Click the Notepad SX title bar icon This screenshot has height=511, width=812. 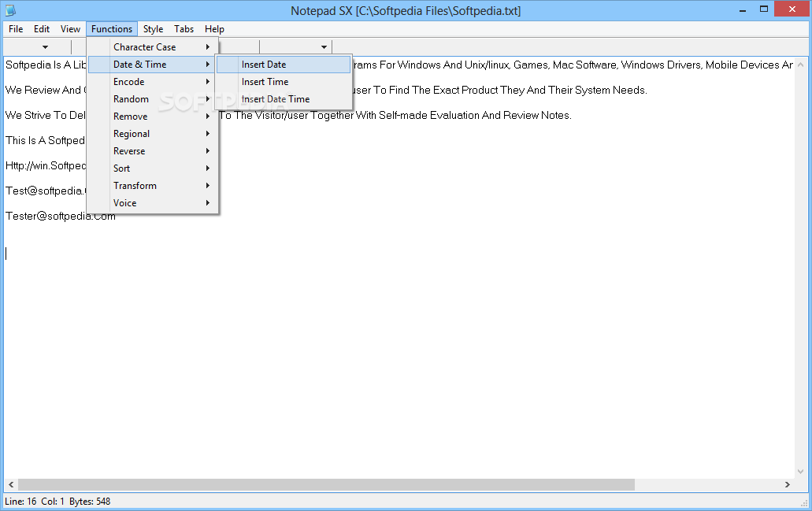pyautogui.click(x=10, y=9)
